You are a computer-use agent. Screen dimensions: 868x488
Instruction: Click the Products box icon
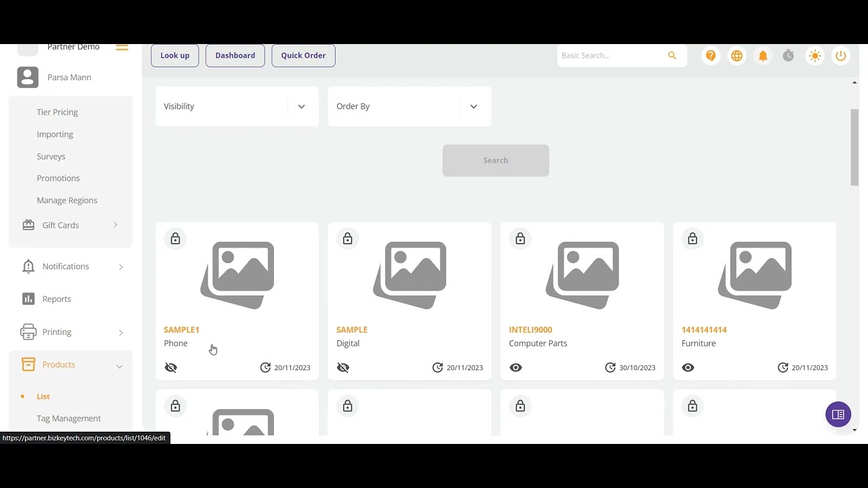click(28, 365)
